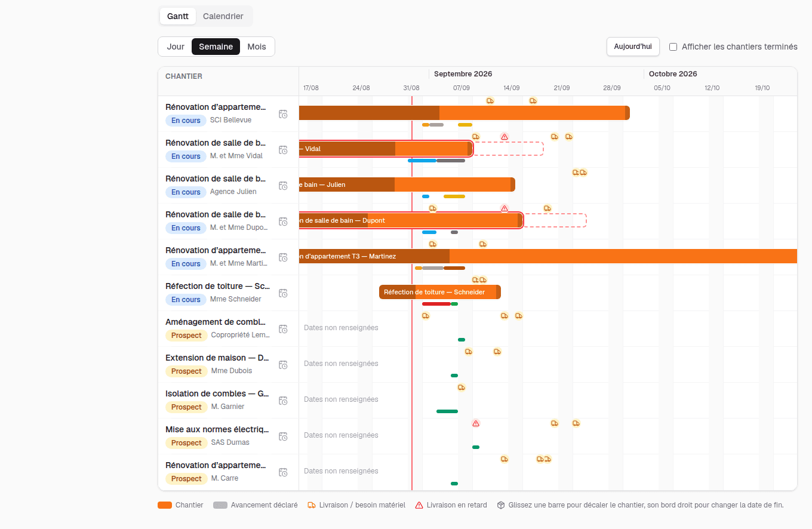Open Extension de maison — D… chantier title
Image resolution: width=812 pixels, height=529 pixels.
(217, 358)
